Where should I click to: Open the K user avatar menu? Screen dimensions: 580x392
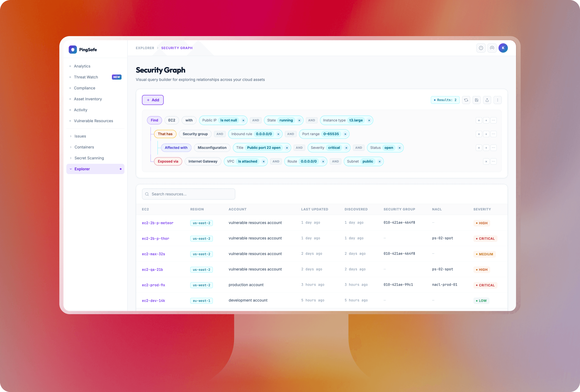pyautogui.click(x=503, y=48)
